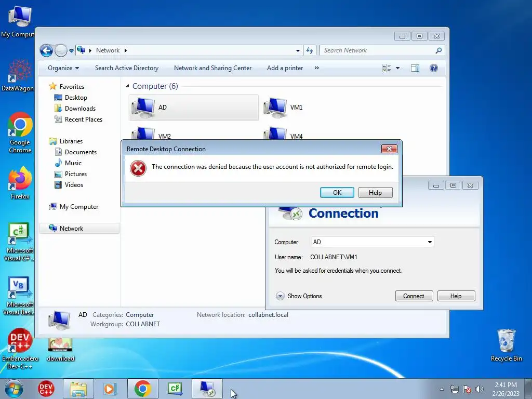Open explorer Help question mark icon
The width and height of the screenshot is (532, 399).
434,68
